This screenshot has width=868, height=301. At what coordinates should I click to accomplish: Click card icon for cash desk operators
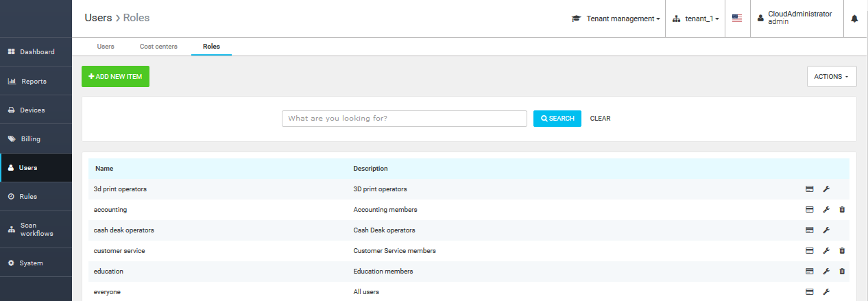[809, 230]
